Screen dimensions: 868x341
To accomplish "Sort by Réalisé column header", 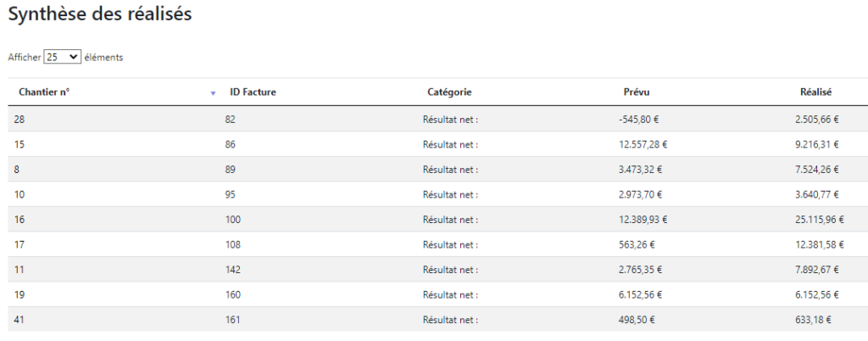I will (816, 92).
